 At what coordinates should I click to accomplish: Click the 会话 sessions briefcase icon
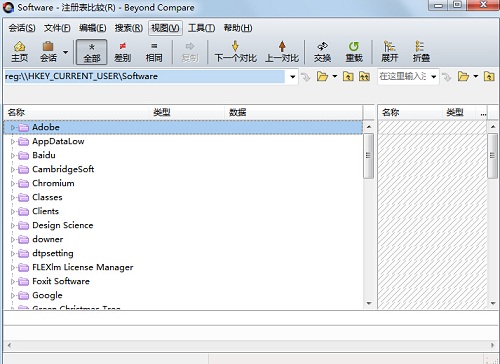[48, 52]
